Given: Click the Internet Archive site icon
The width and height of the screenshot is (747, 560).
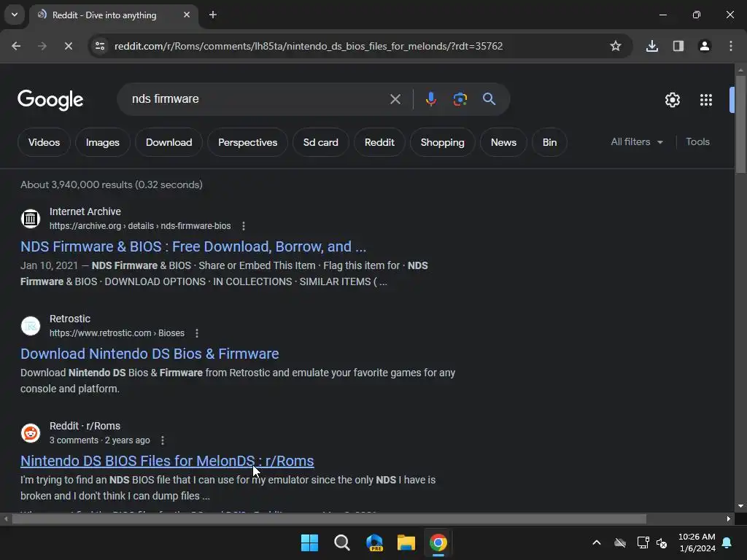Looking at the screenshot, I should pyautogui.click(x=31, y=219).
